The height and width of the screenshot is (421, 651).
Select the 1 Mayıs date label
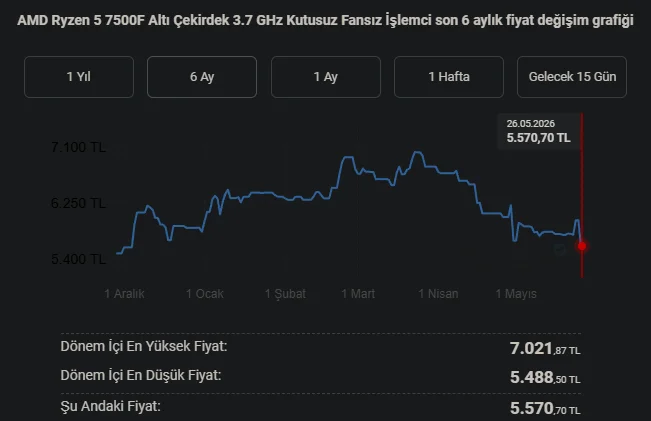(x=516, y=294)
